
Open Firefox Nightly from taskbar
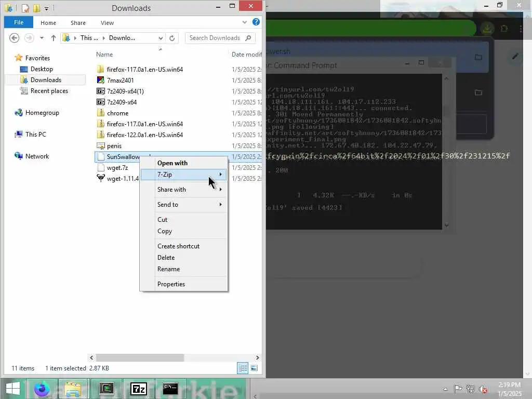click(x=42, y=389)
